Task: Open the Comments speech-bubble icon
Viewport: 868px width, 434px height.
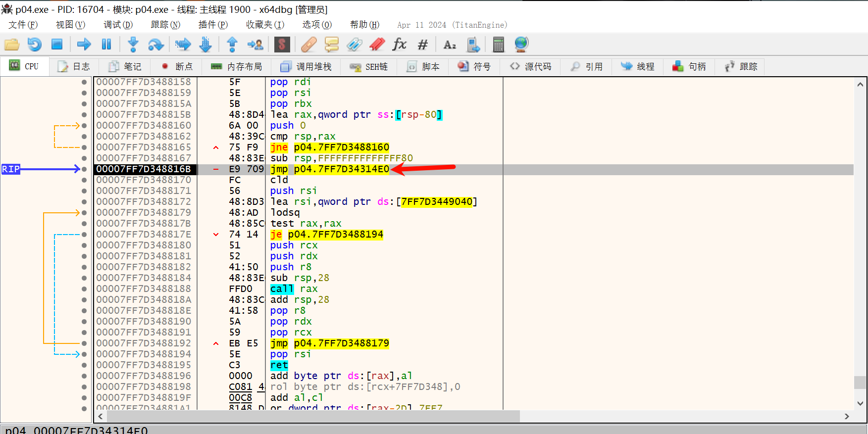Action: 331,45
